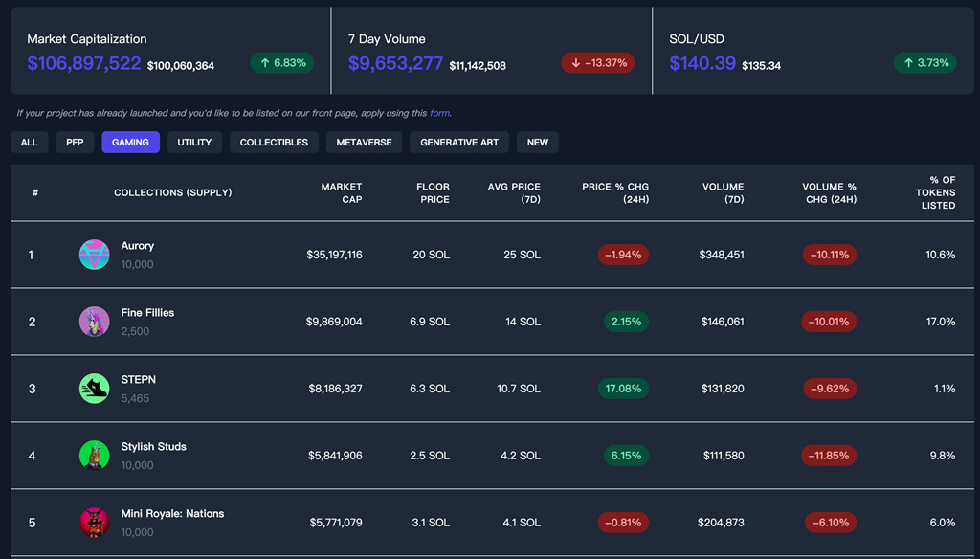Image resolution: width=980 pixels, height=559 pixels.
Task: Open the STEPN sneaker logo
Action: [x=95, y=389]
